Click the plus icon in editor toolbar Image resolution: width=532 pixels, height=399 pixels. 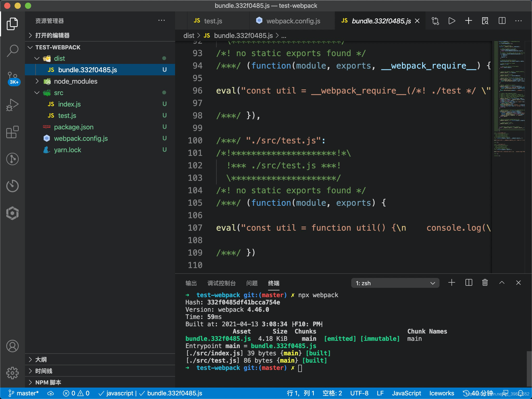(x=469, y=21)
